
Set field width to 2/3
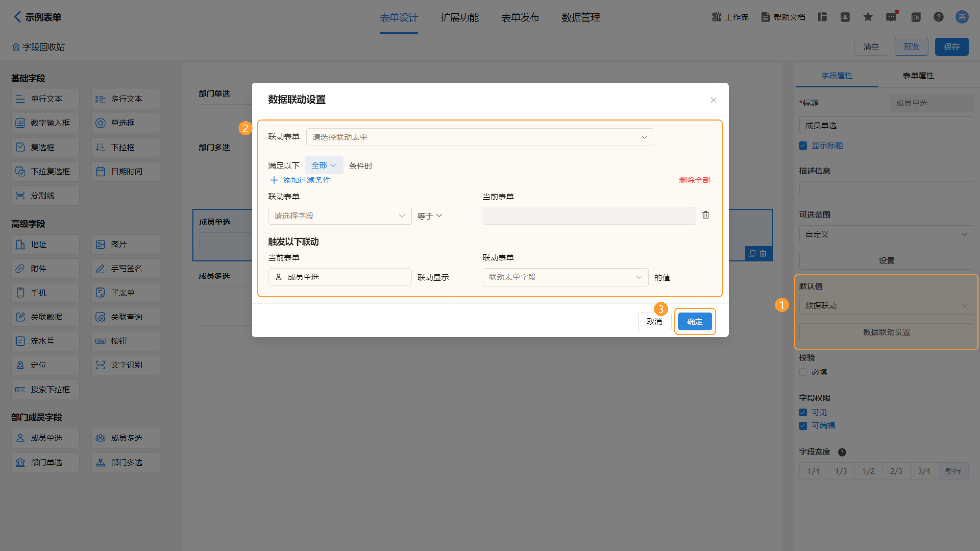point(896,472)
